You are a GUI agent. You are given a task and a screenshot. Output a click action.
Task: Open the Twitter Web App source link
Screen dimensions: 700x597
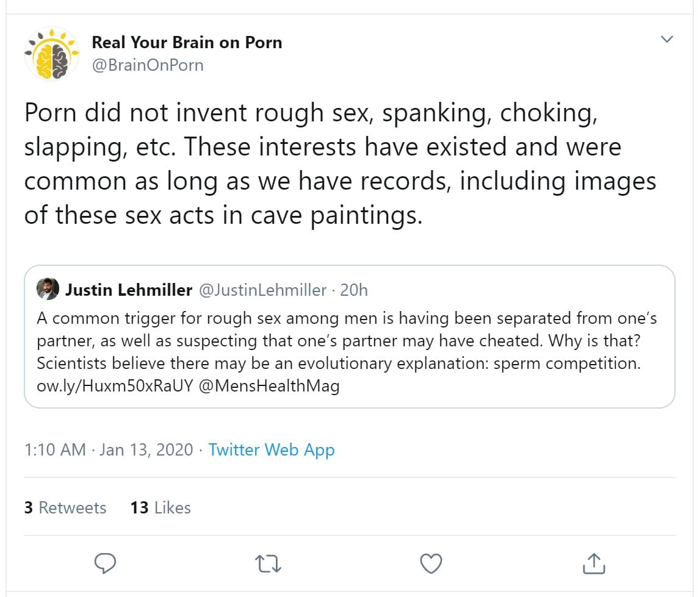(272, 450)
